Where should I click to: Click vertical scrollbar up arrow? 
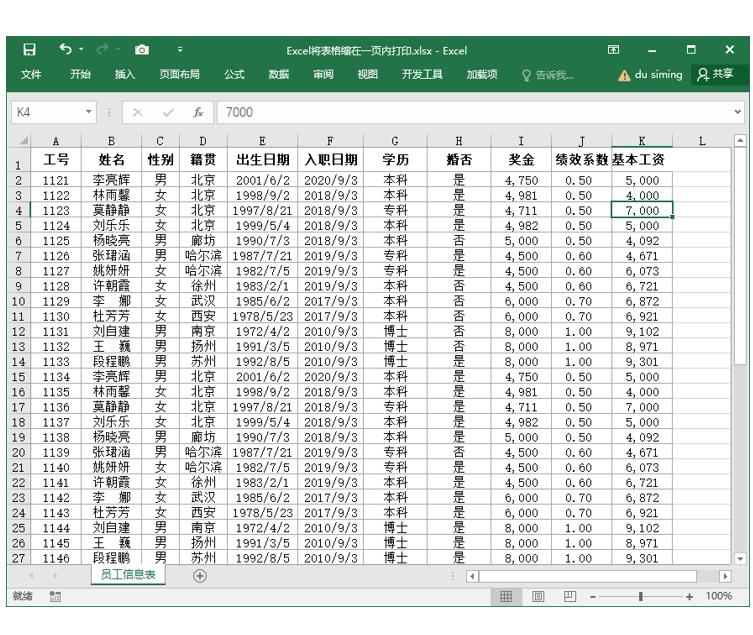pyautogui.click(x=740, y=140)
